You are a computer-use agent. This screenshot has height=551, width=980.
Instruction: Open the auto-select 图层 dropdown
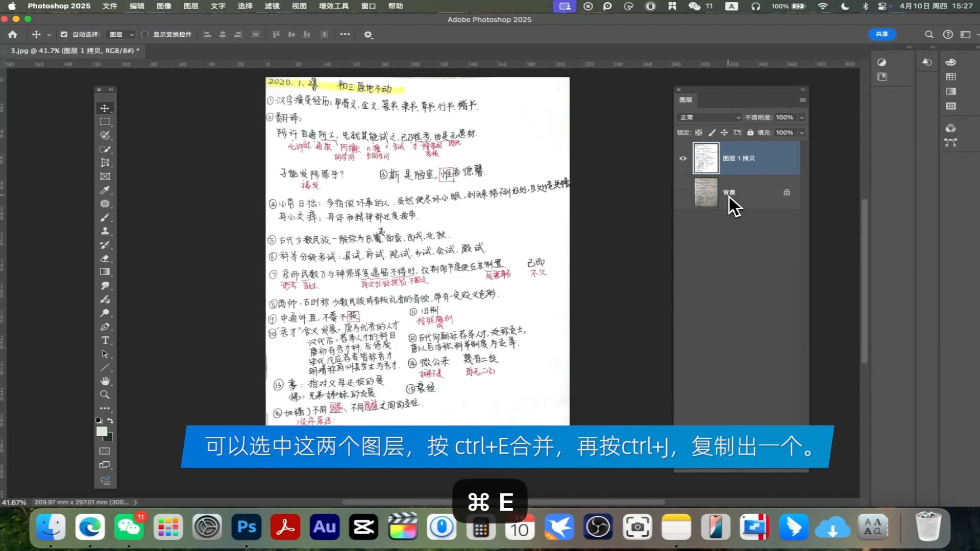coord(121,35)
